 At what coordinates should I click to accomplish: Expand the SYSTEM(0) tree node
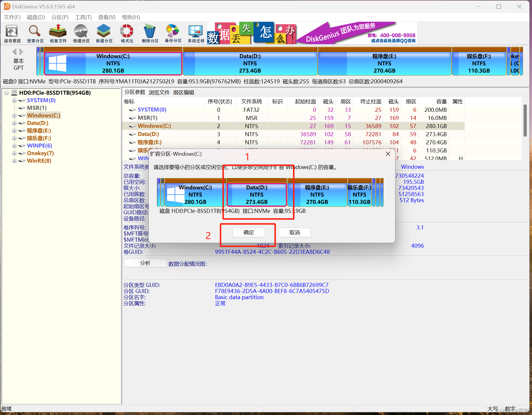click(14, 100)
